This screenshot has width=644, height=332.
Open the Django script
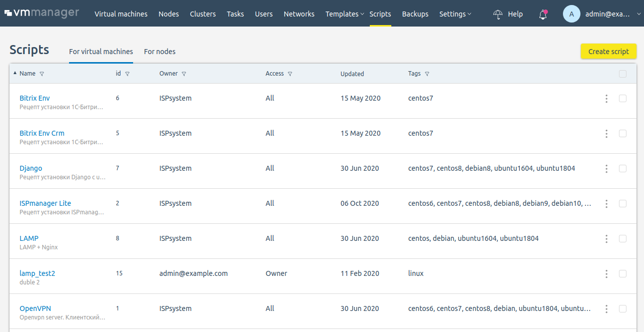tap(31, 168)
